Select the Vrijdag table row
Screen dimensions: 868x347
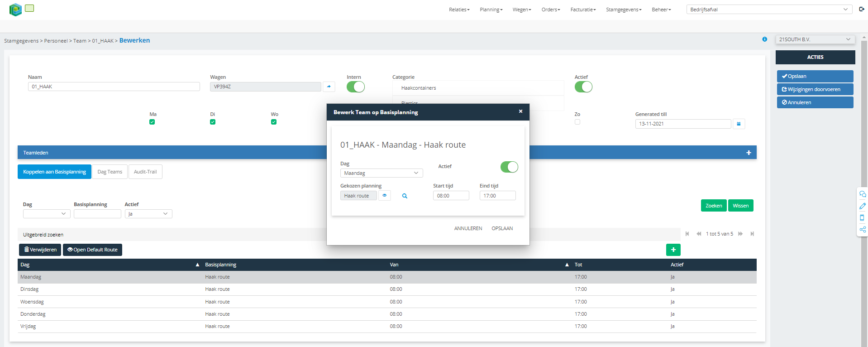(387, 326)
